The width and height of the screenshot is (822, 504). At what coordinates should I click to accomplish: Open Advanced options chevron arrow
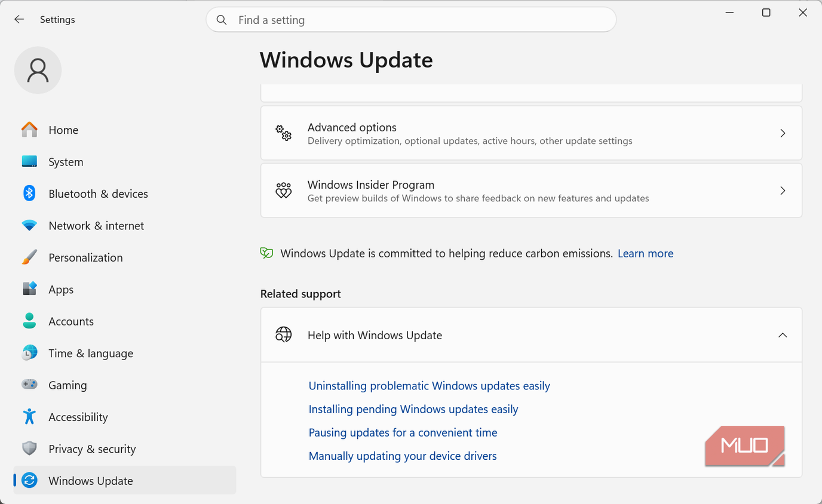point(783,133)
